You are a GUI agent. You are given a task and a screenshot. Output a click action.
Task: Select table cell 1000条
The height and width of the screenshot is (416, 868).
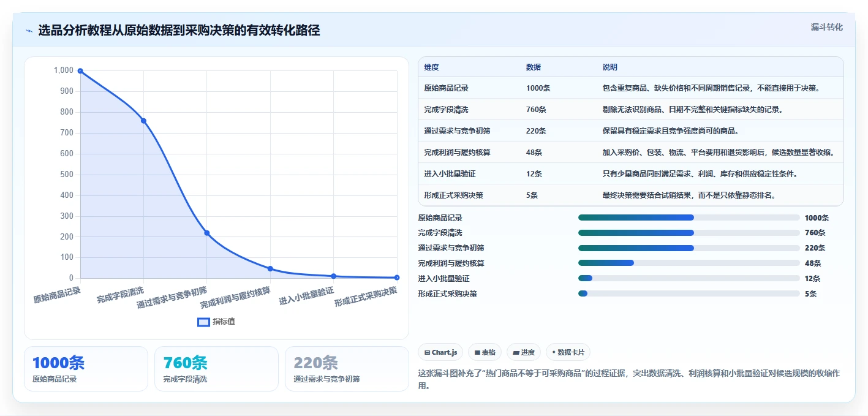pos(538,88)
